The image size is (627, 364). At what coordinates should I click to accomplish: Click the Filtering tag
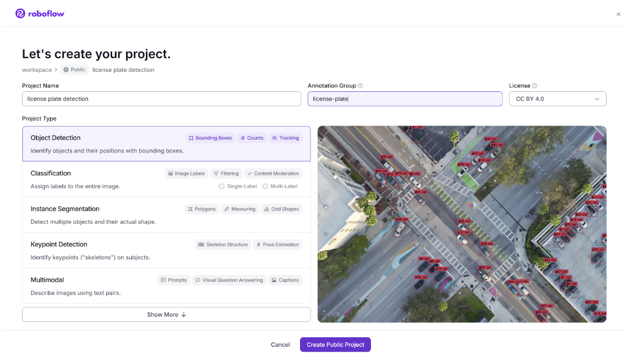(x=226, y=174)
